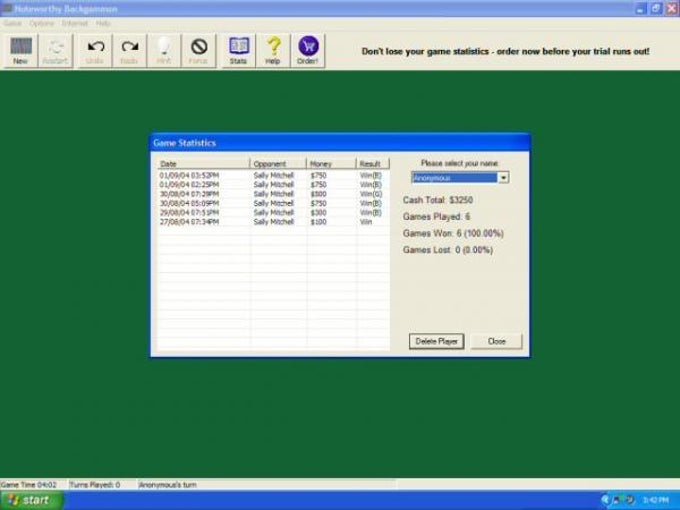Click the Undo arrow icon
Viewport: 680px width, 510px height.
click(x=95, y=51)
